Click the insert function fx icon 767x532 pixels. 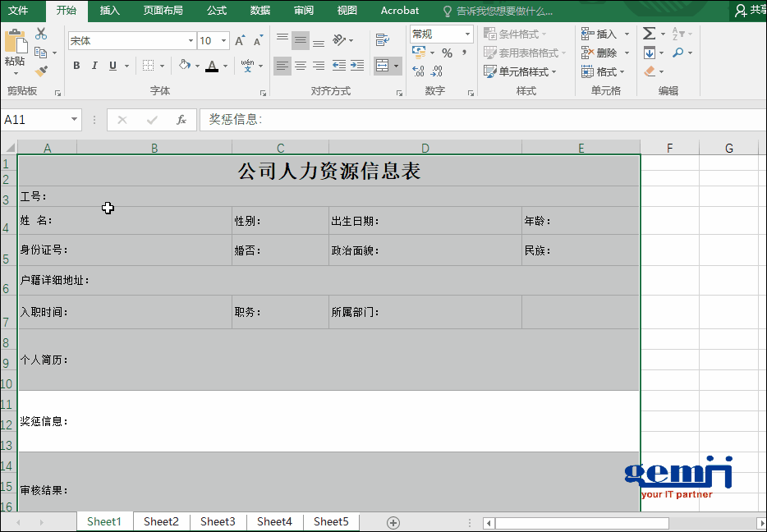pos(181,120)
